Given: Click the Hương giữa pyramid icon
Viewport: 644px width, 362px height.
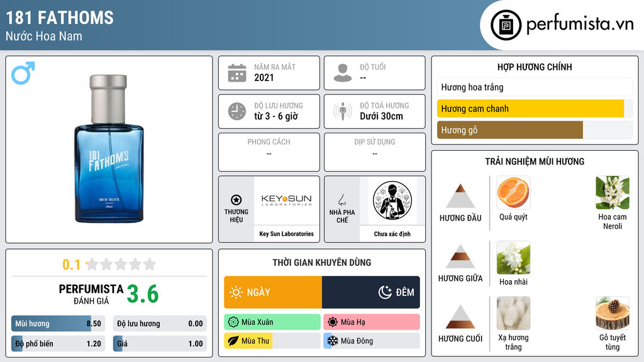Looking at the screenshot, I should [x=460, y=256].
